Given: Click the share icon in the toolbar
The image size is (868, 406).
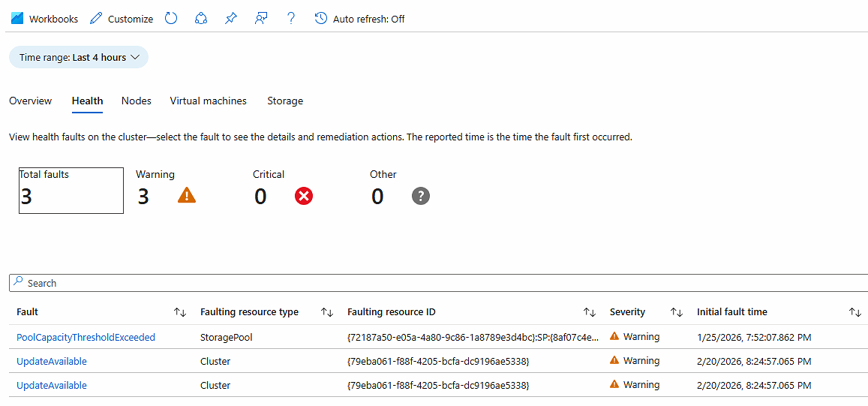Looking at the screenshot, I should (x=200, y=19).
